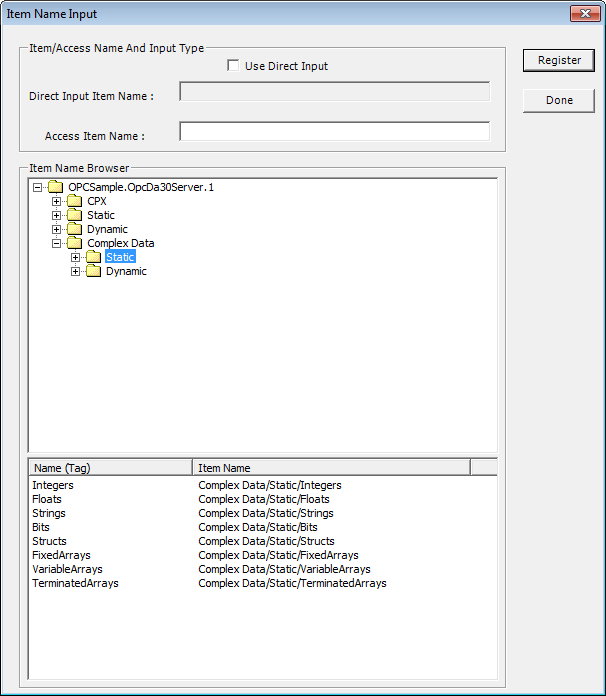Click the Item Name column header
The height and width of the screenshot is (696, 606).
(x=330, y=467)
